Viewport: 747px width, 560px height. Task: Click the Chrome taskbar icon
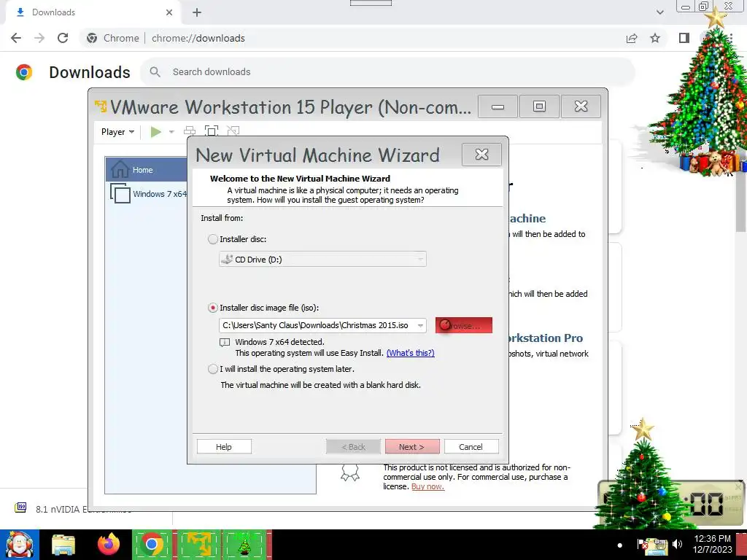pos(152,544)
